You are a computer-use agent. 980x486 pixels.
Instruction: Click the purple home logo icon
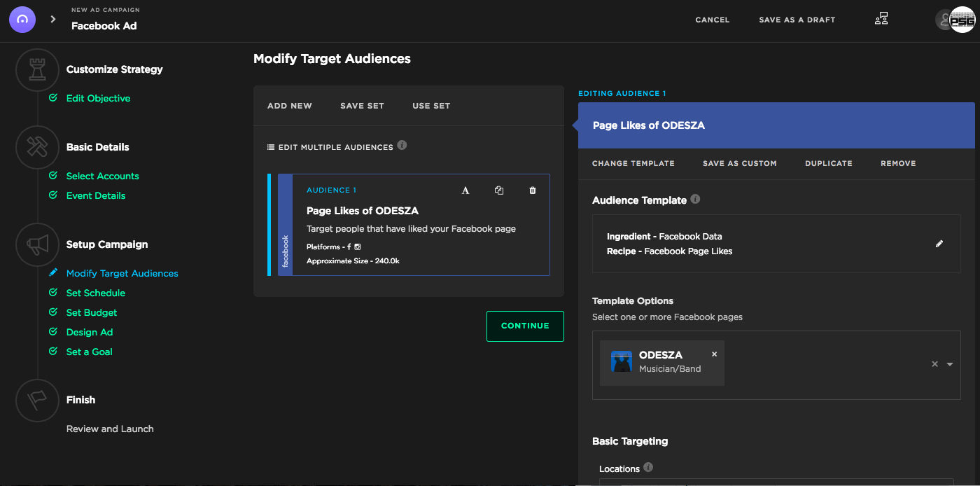pos(22,20)
